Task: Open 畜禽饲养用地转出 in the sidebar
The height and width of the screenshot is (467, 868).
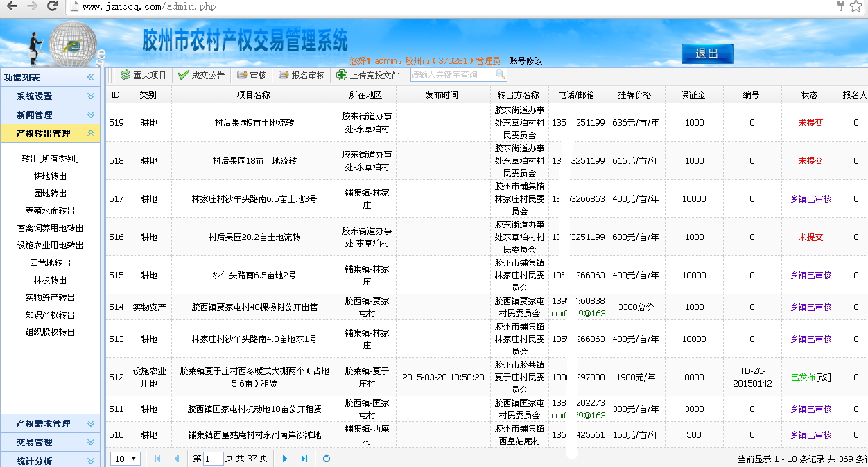Action: pos(51,228)
